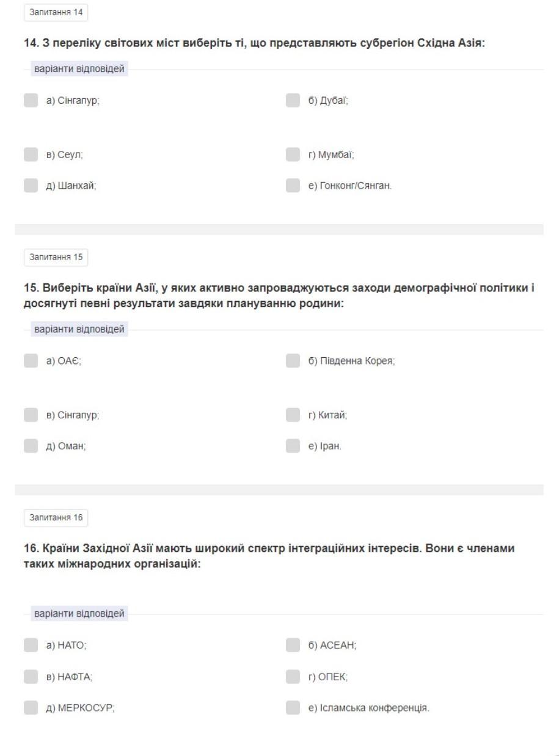Select Сінгапур in question 15
559x756 pixels.
point(31,415)
